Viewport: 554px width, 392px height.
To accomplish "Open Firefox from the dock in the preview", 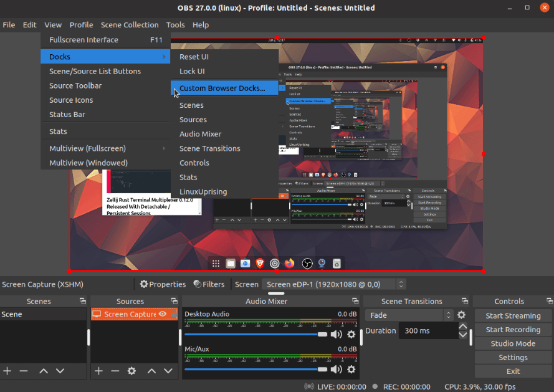I will 289,264.
